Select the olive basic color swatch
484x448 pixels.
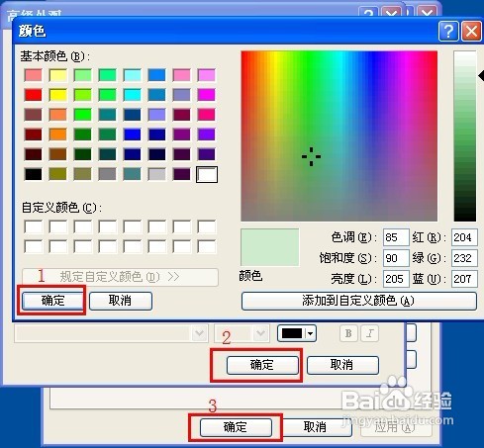coord(58,174)
